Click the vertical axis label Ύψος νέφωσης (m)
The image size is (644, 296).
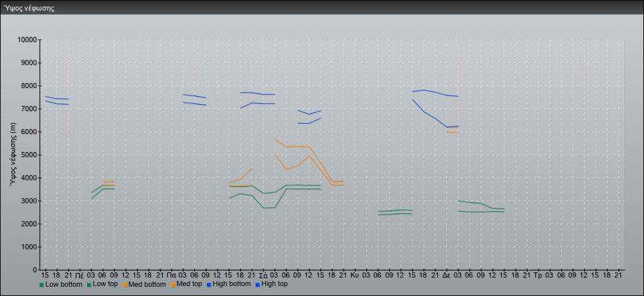click(13, 155)
